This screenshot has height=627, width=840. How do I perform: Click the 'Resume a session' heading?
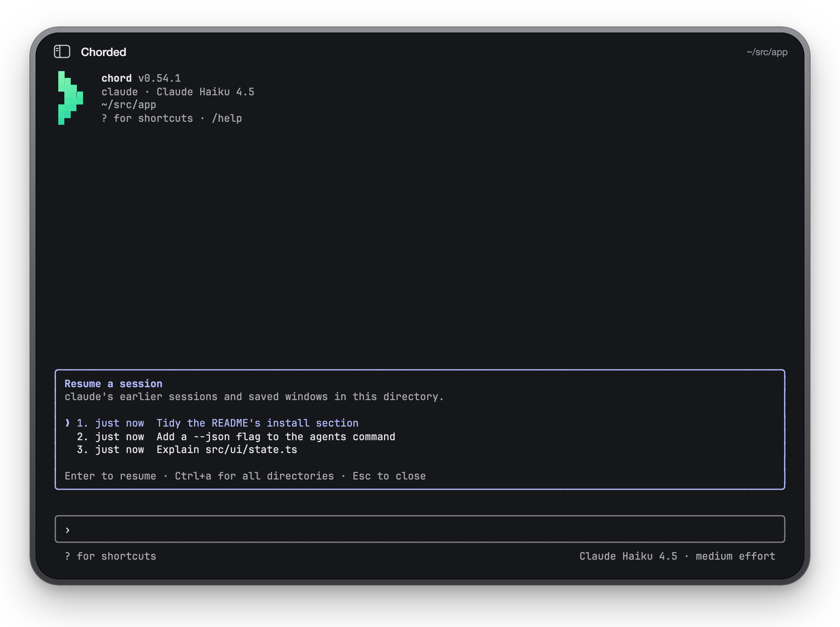(113, 384)
